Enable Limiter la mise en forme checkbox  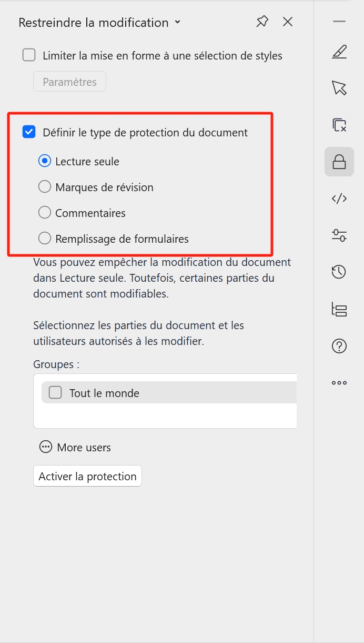(29, 55)
